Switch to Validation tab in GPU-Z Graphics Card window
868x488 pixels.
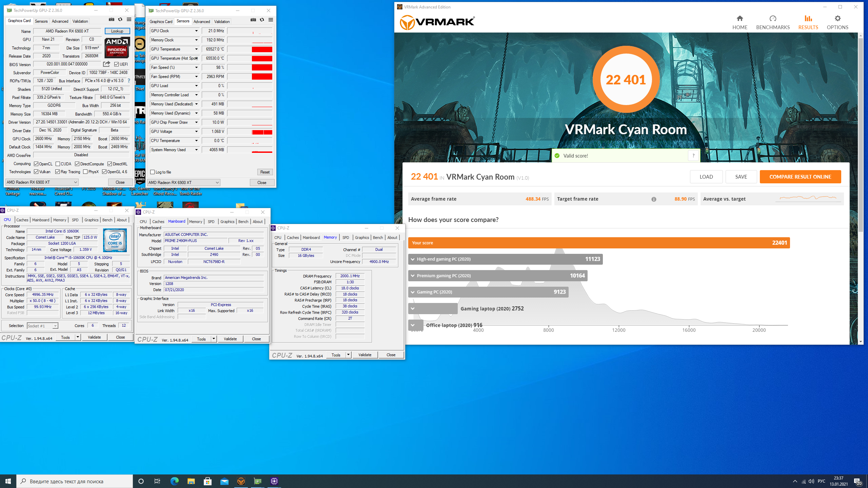80,21
